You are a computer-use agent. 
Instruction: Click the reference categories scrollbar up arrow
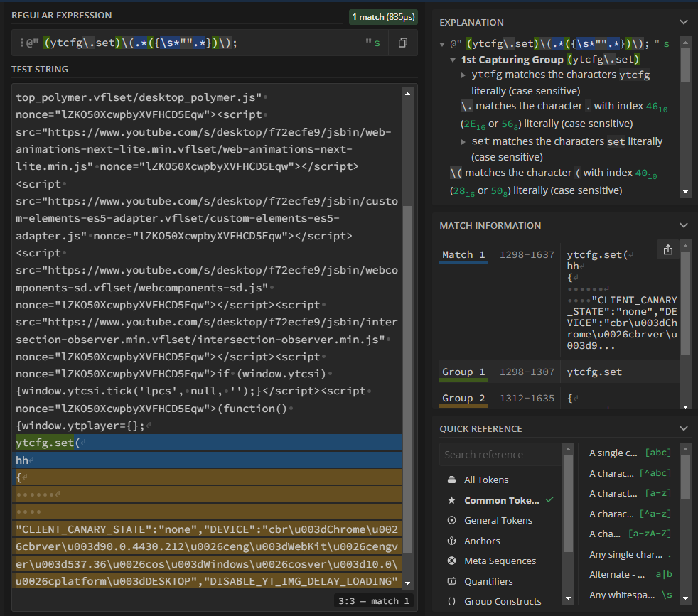pyautogui.click(x=568, y=450)
